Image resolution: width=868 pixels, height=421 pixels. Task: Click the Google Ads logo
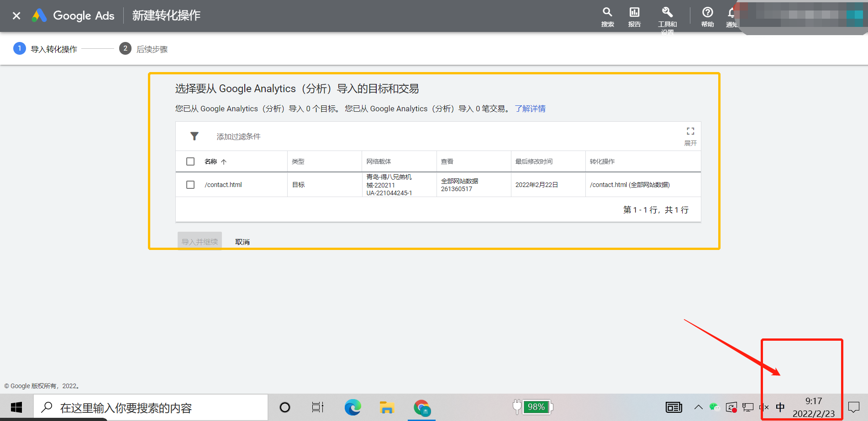pos(73,16)
